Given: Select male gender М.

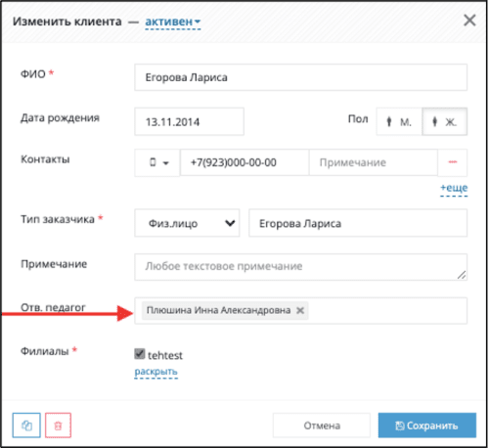Looking at the screenshot, I should tap(399, 121).
